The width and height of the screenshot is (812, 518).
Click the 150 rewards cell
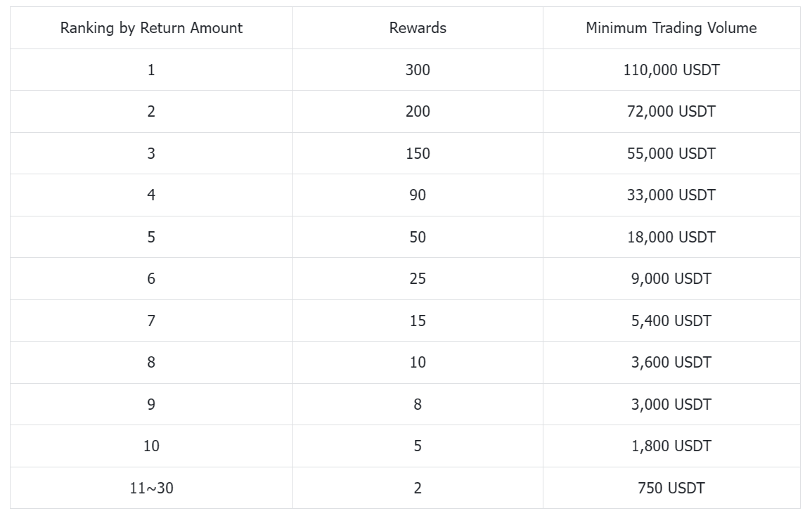pos(418,153)
